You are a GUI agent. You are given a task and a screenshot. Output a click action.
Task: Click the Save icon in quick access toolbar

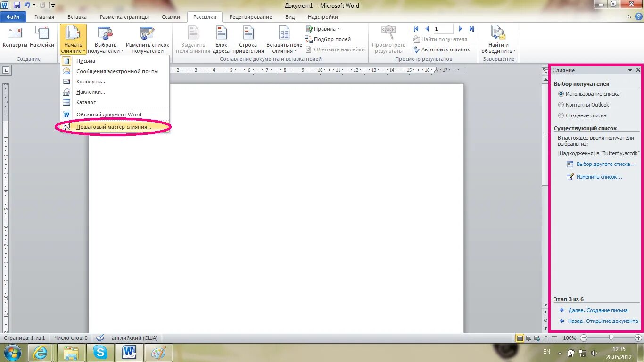17,6
